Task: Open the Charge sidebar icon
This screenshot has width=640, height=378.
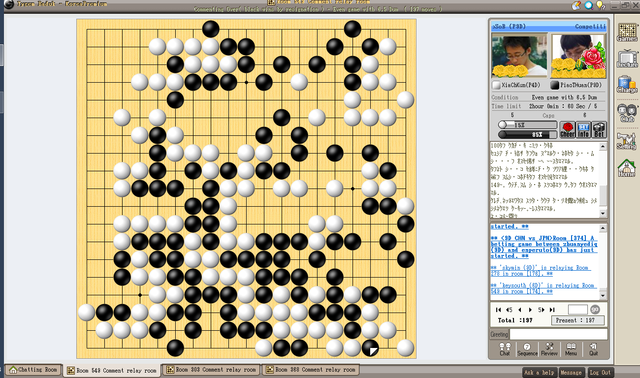Action: [x=627, y=84]
